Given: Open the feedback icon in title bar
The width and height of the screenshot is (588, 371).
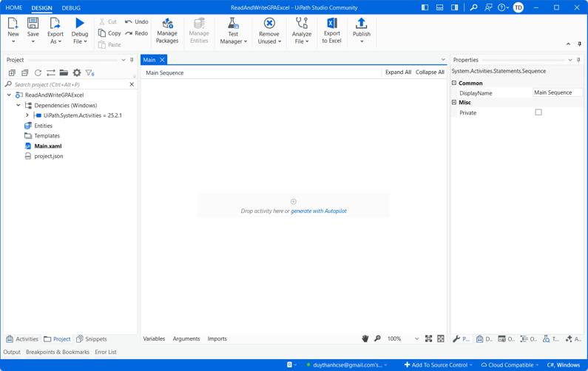Looking at the screenshot, I should pos(488,7).
